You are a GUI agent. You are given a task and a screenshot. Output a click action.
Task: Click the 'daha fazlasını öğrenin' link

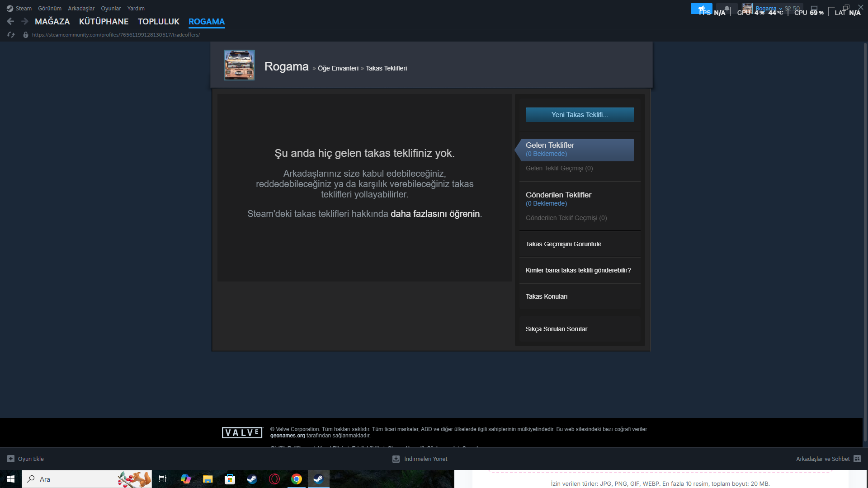435,214
